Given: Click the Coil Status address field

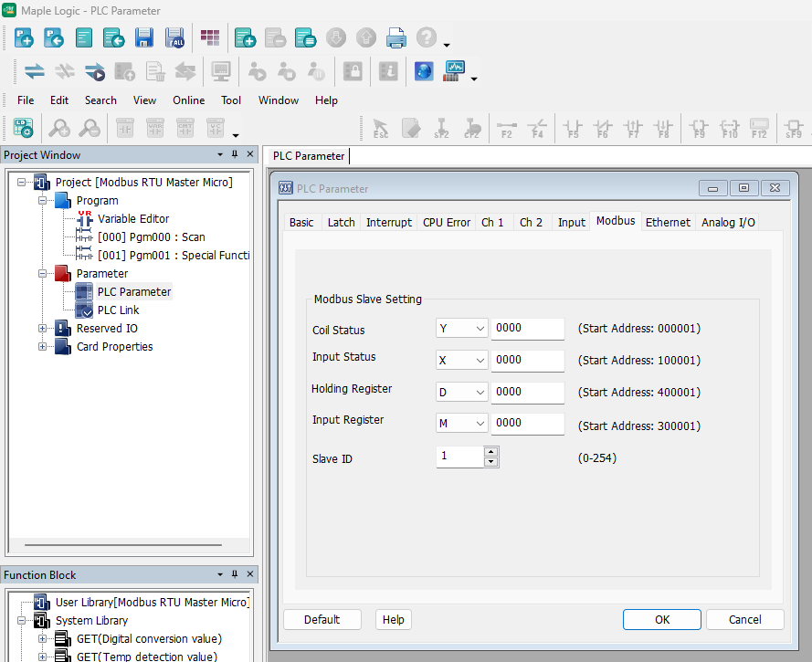Looking at the screenshot, I should [528, 329].
